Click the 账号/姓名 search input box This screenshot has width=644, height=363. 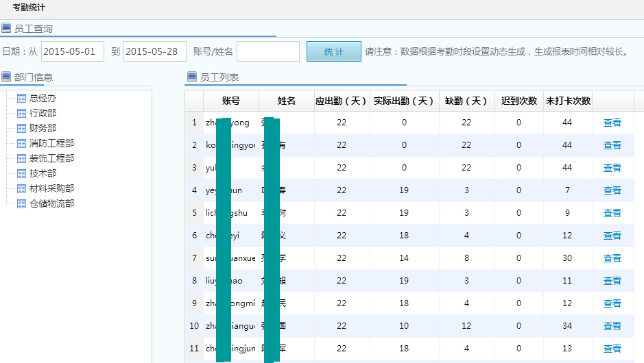[267, 51]
